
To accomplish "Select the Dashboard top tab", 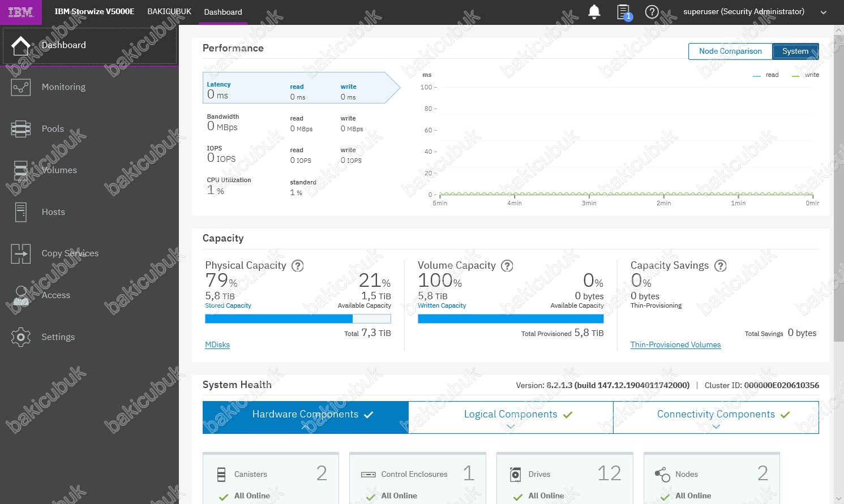I will (x=223, y=12).
